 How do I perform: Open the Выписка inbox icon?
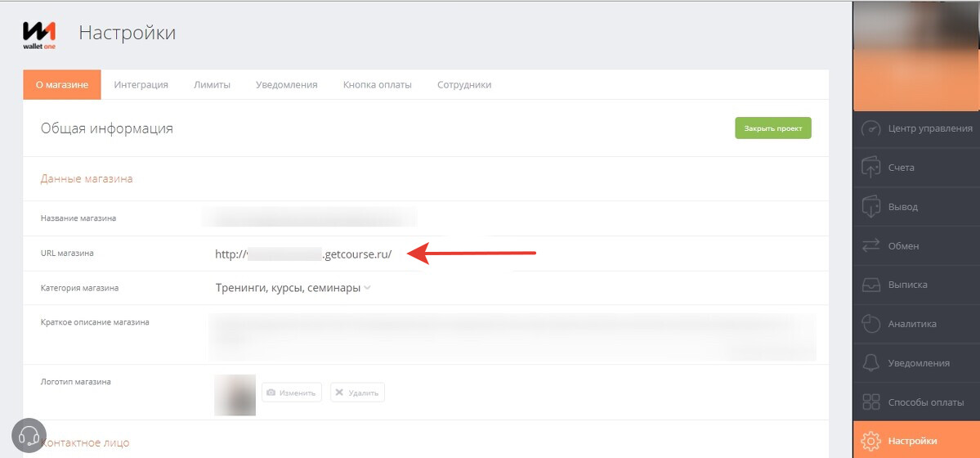[871, 285]
